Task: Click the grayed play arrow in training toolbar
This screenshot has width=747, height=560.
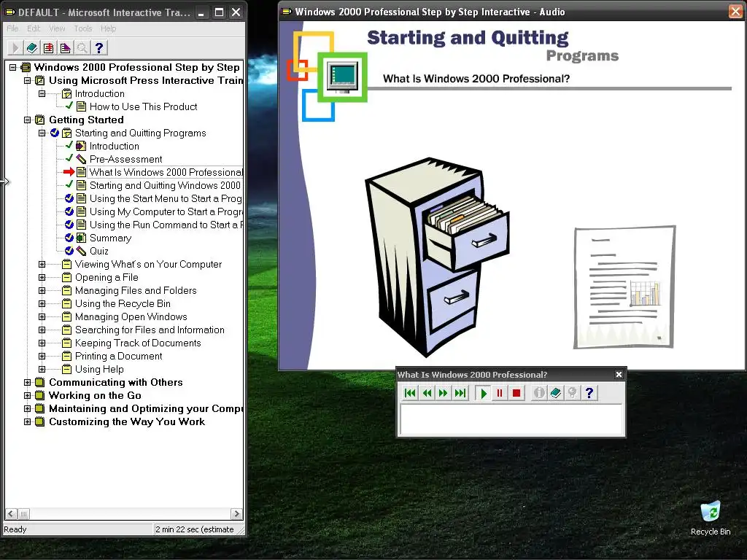Action: (x=15, y=47)
